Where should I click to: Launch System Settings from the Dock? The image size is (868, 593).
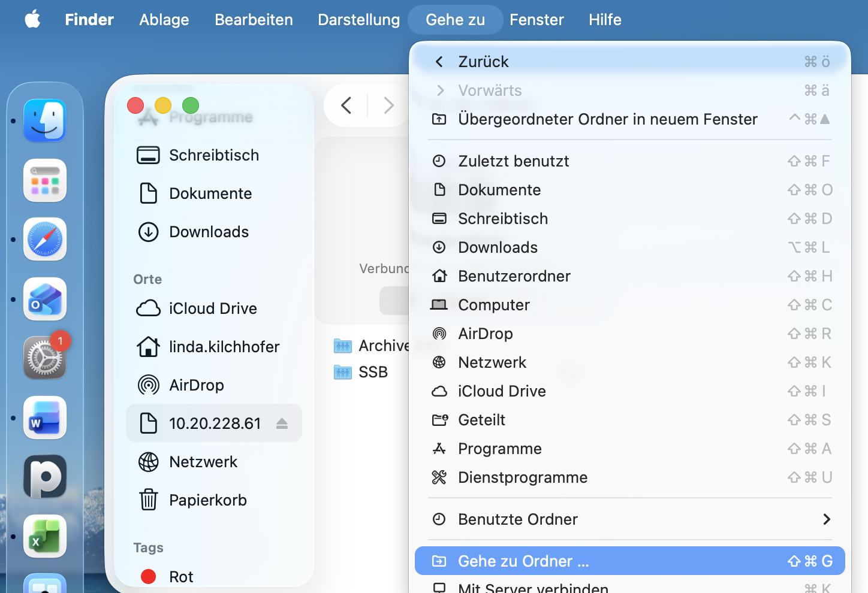point(45,358)
